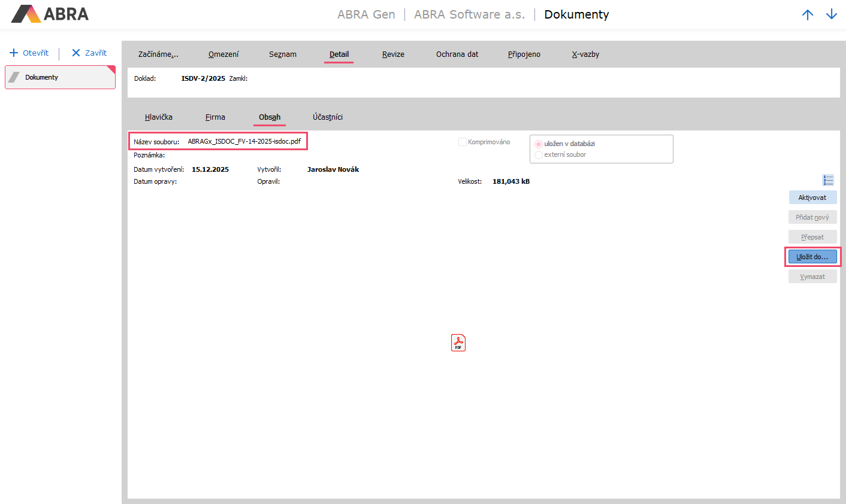The image size is (846, 504).
Task: Switch to the Seznam tab
Action: point(283,54)
